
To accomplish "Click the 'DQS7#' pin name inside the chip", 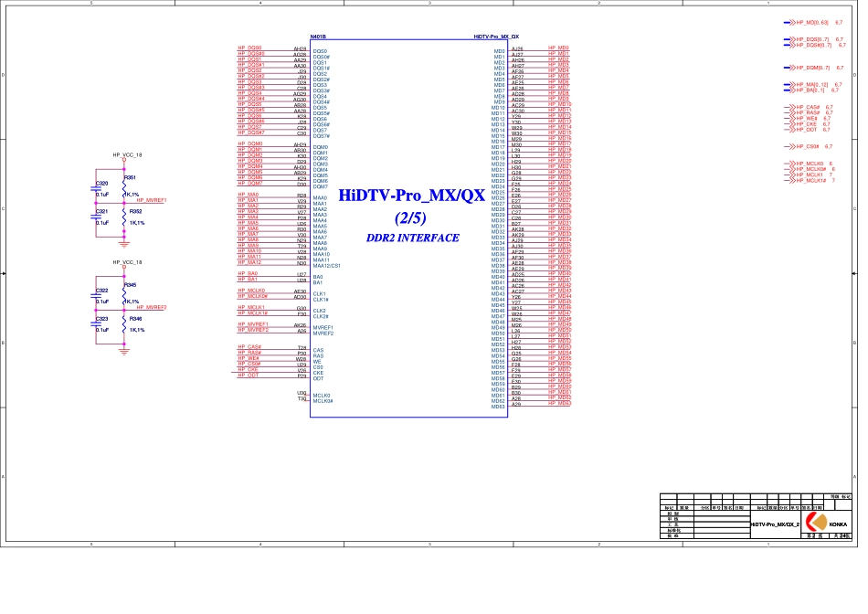I will (x=322, y=136).
